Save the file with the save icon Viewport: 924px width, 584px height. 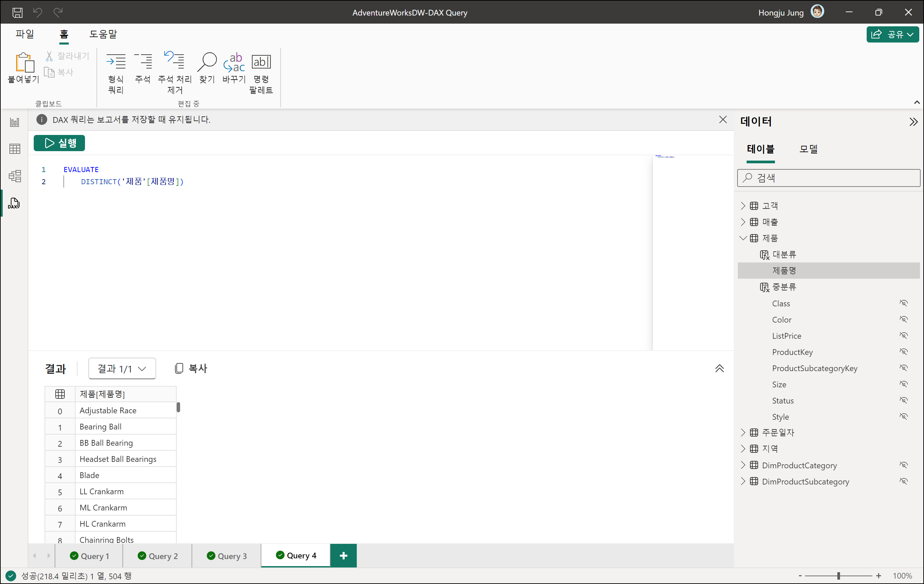[17, 12]
